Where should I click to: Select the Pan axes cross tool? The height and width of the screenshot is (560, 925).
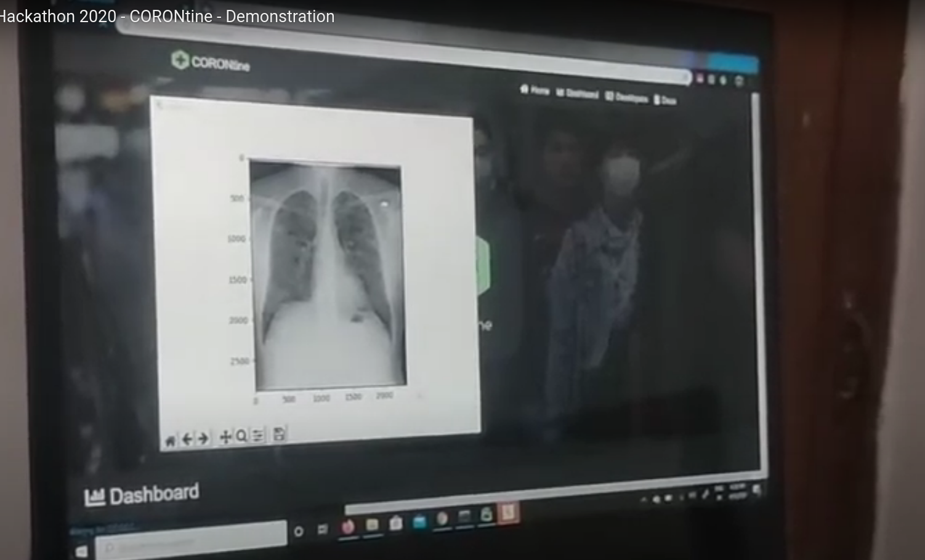pos(225,437)
